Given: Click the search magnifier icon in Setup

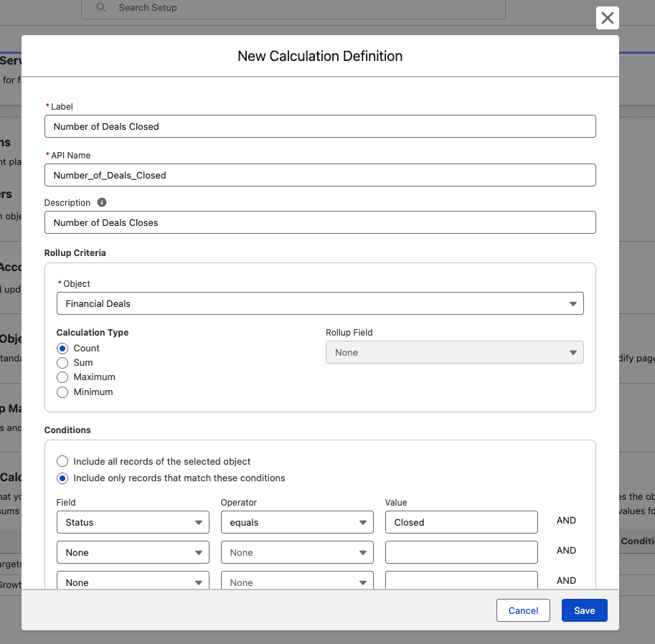Looking at the screenshot, I should [x=101, y=7].
